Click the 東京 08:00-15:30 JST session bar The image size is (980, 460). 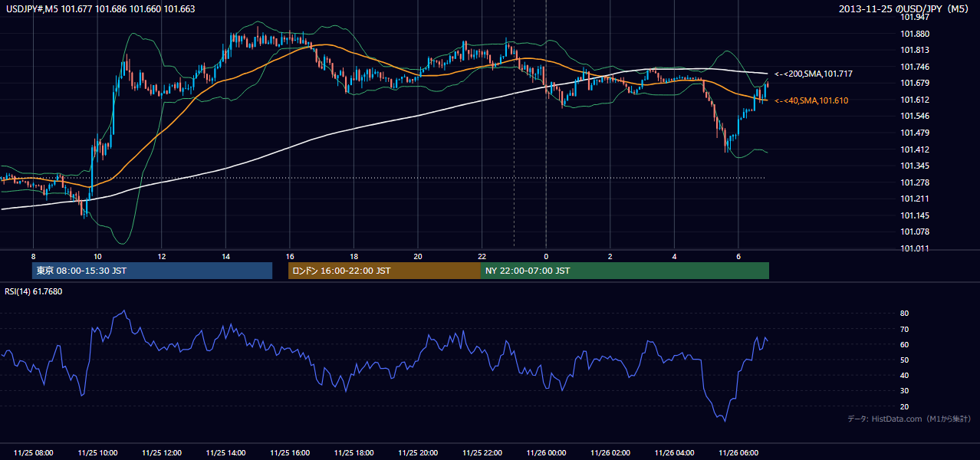(x=152, y=271)
